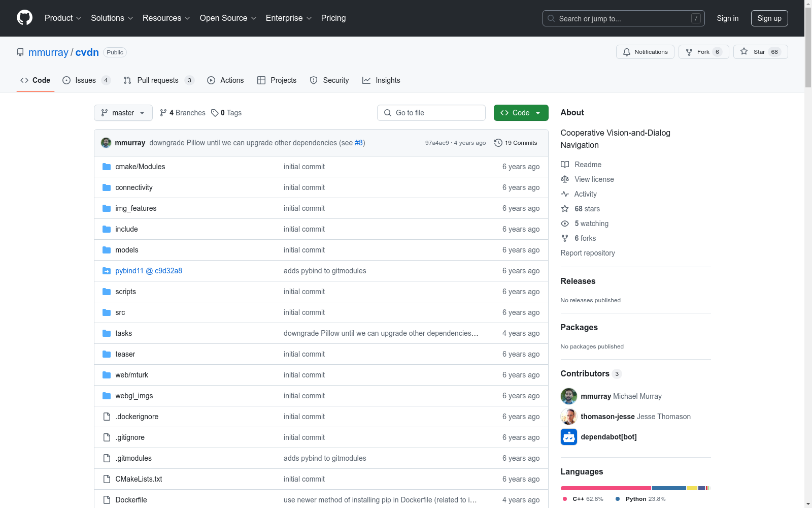The width and height of the screenshot is (812, 508).
Task: Click the connectivity folder icon
Action: [x=107, y=187]
